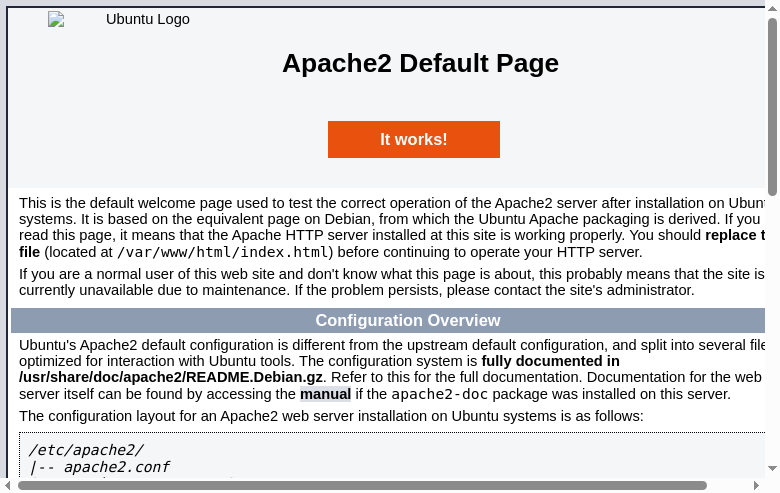Click the /var/www/html/index.html path text
Viewport: 780px width, 493px height.
pyautogui.click(x=223, y=252)
